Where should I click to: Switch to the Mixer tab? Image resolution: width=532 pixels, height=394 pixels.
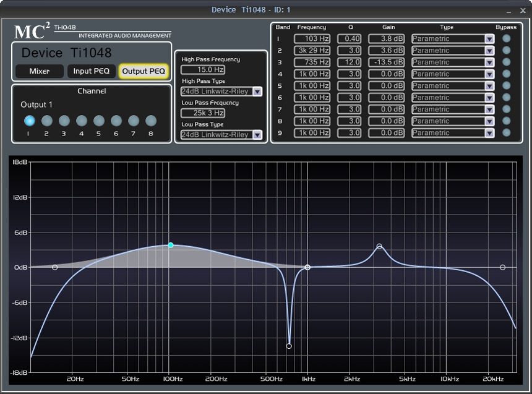(39, 71)
